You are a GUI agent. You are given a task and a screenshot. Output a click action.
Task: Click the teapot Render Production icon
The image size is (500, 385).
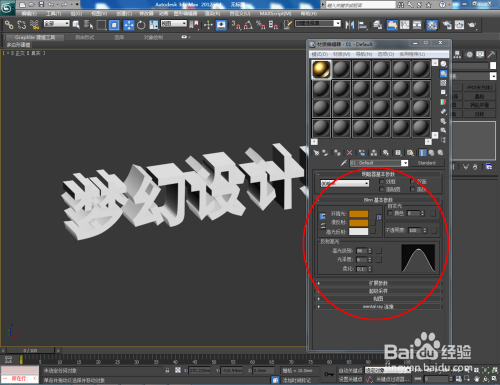tap(472, 25)
